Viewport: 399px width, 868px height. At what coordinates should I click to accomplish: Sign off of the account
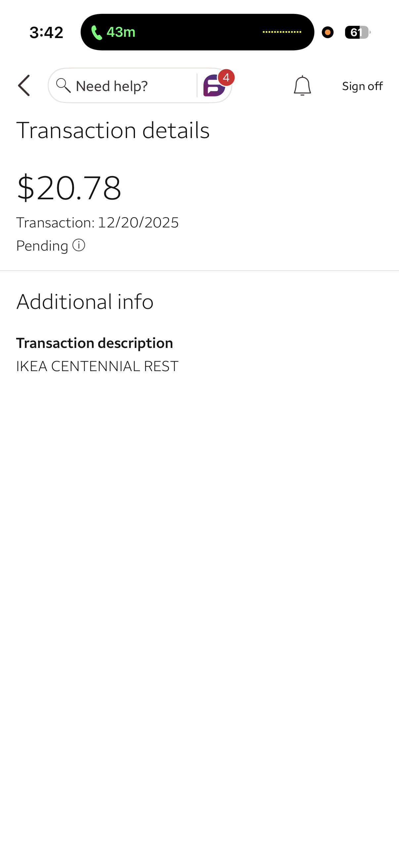pos(362,86)
